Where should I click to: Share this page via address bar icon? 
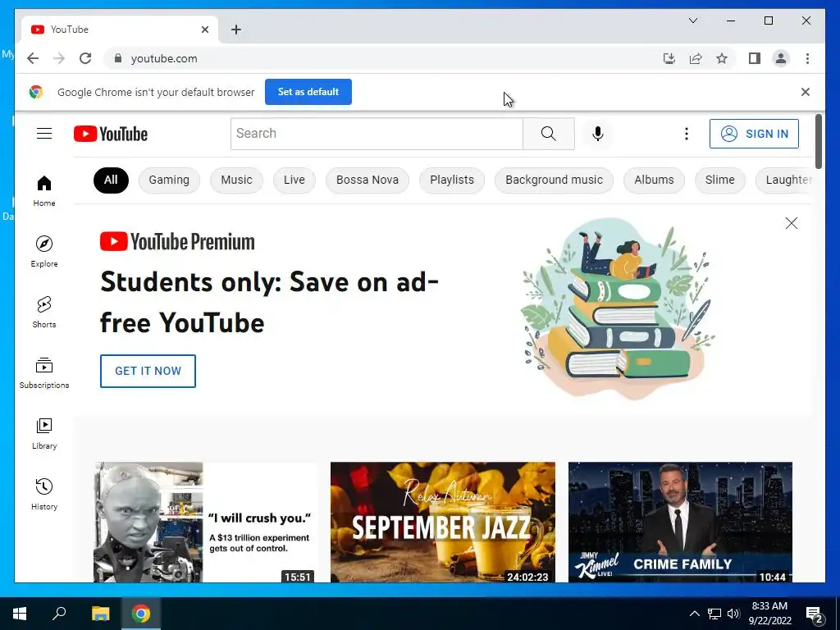coord(696,58)
